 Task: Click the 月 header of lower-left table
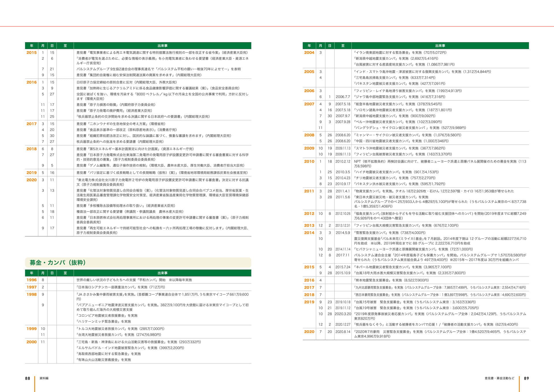[x=43, y=273]
